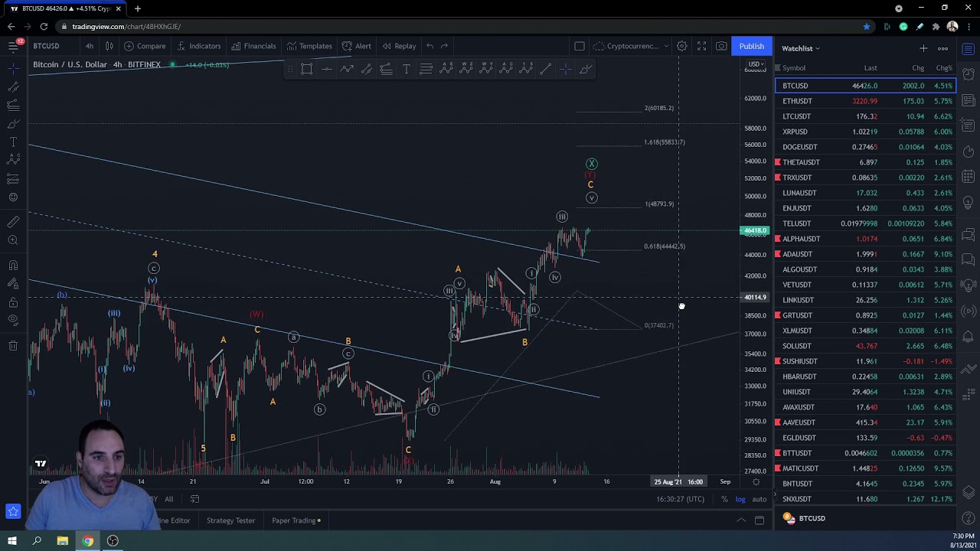Start bar Replay mode

tap(399, 46)
